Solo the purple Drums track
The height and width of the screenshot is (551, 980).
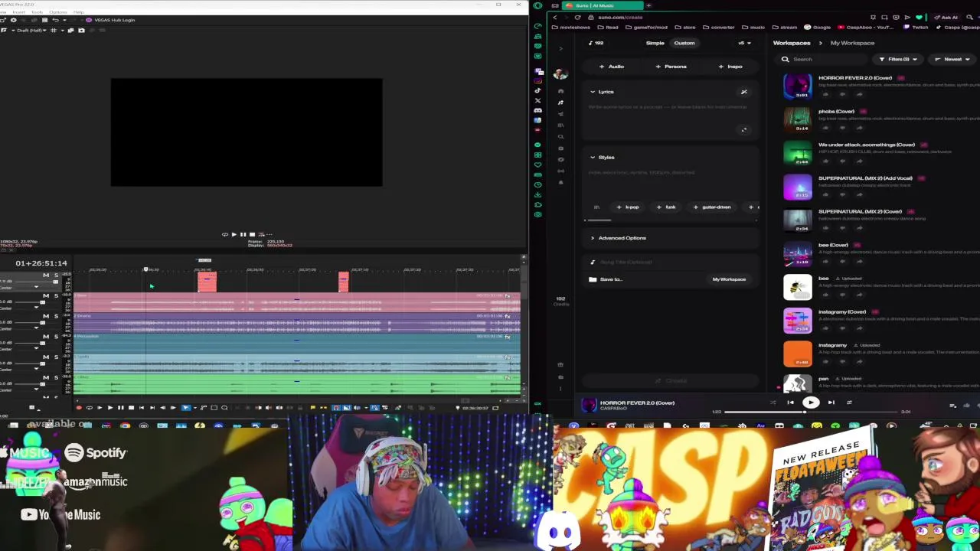pos(55,316)
